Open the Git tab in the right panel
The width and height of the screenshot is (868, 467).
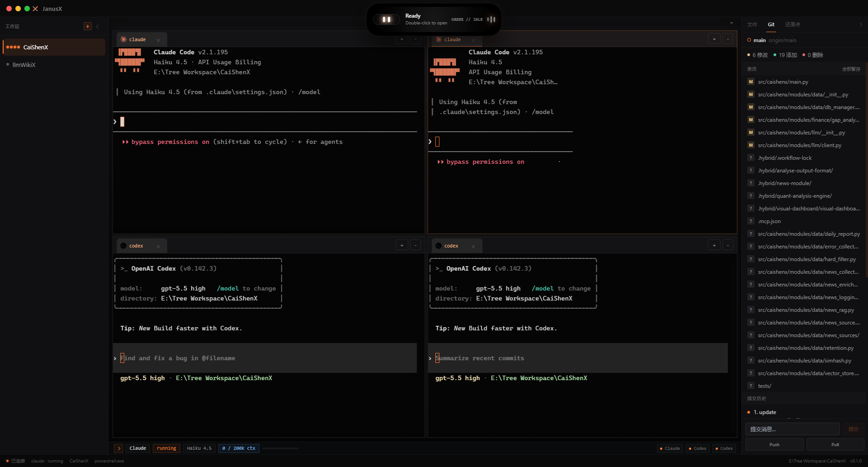pos(771,24)
